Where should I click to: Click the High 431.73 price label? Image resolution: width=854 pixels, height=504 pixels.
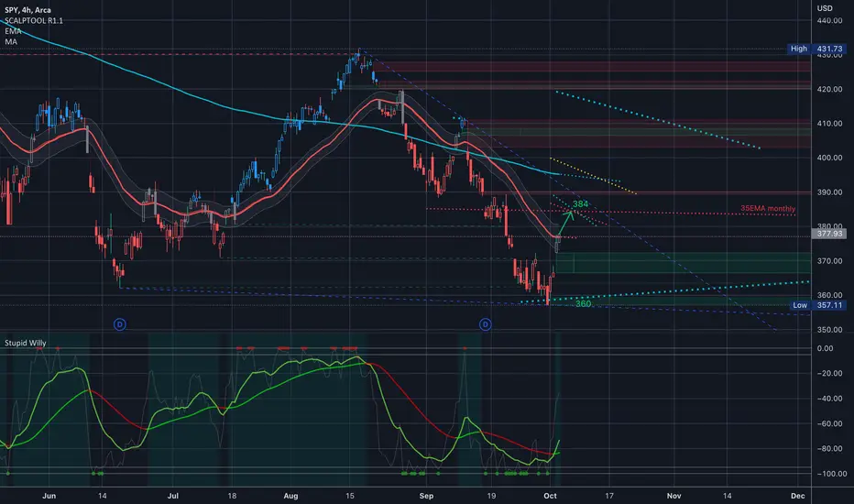tap(817, 49)
